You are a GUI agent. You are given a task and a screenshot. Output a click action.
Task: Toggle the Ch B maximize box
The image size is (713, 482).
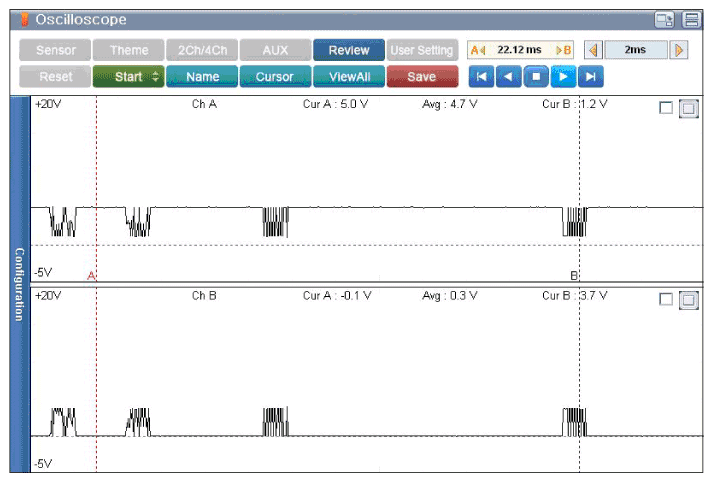coord(688,300)
